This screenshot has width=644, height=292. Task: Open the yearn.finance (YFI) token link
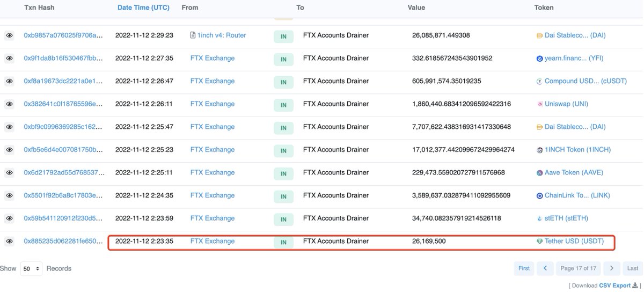tap(575, 58)
